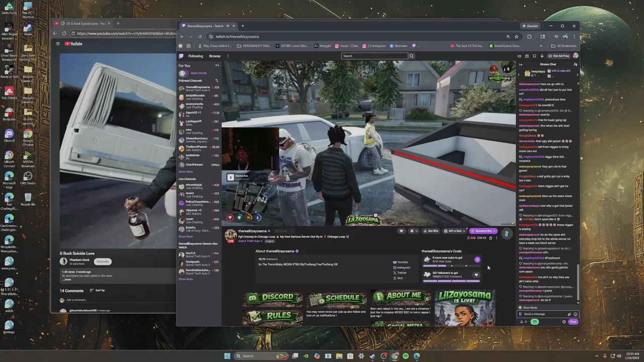Select AndyMilonakis in followed channels
644x362 pixels.
click(x=199, y=96)
